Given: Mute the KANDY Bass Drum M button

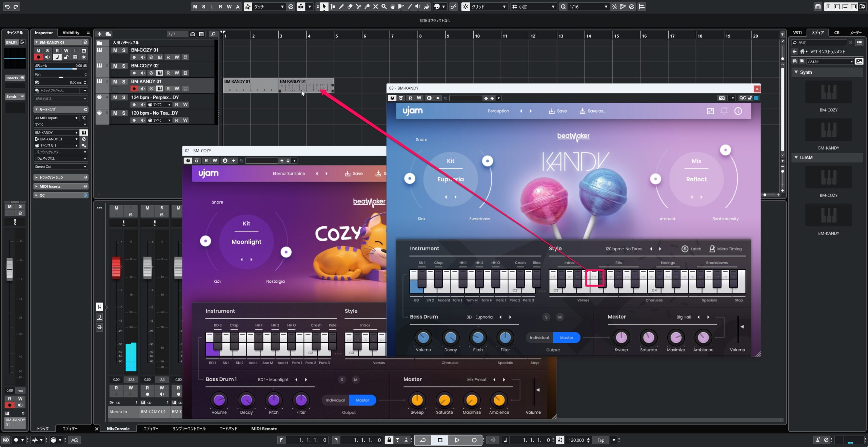Looking at the screenshot, I should 560,317.
